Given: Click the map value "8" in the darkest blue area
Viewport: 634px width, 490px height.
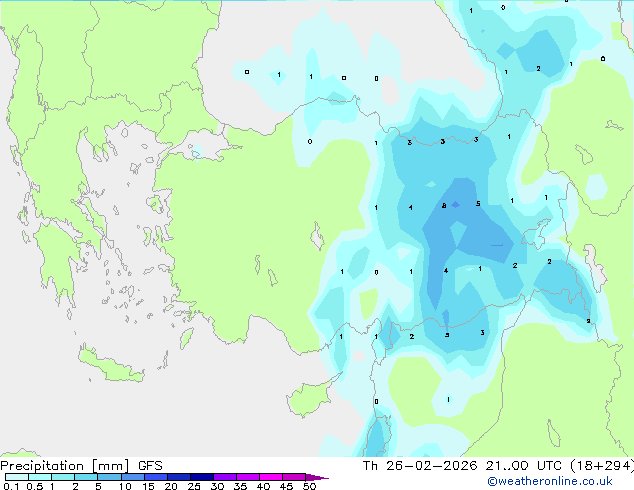Looking at the screenshot, I should (x=444, y=205).
